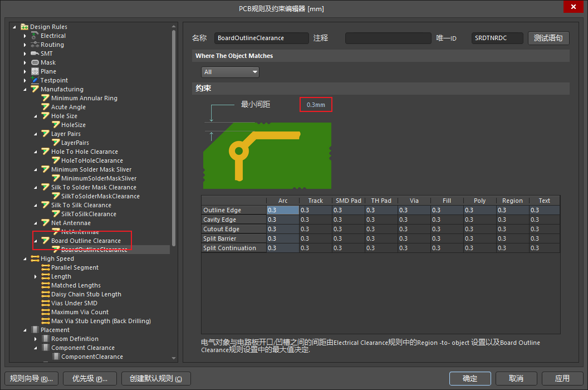Click the Cutout Edge Via cell
The height and width of the screenshot is (390, 588).
tap(414, 229)
